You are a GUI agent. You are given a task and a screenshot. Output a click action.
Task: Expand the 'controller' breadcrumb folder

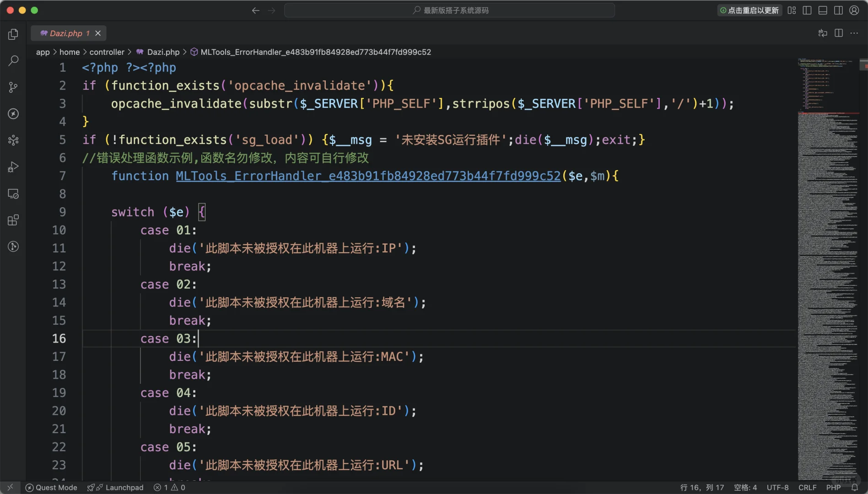click(107, 52)
